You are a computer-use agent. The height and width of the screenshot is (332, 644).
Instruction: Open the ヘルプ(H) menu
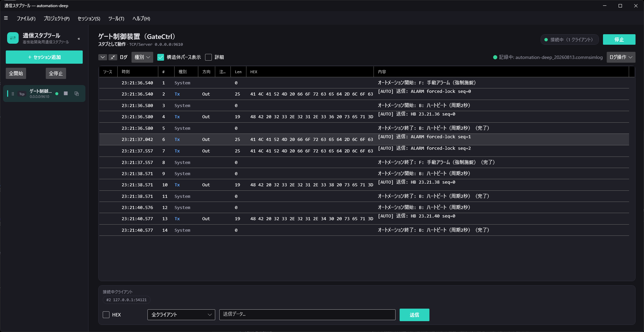coord(141,19)
